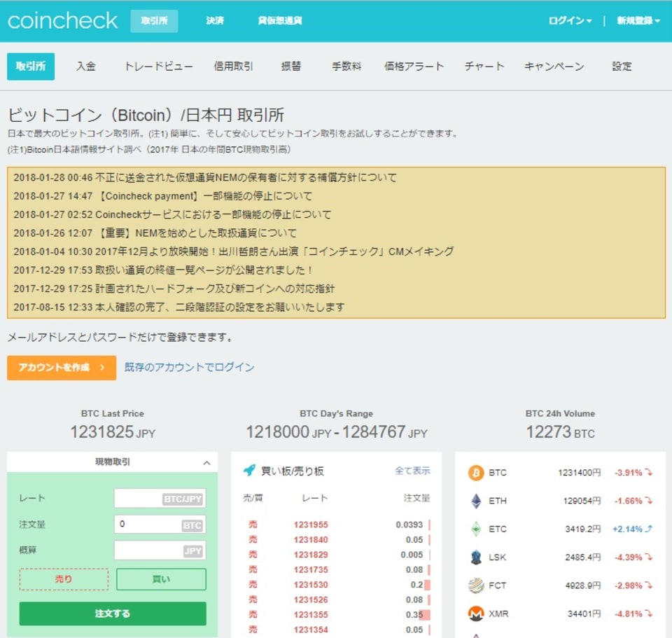
Task: Select the 決済 header tab
Action: [x=215, y=20]
